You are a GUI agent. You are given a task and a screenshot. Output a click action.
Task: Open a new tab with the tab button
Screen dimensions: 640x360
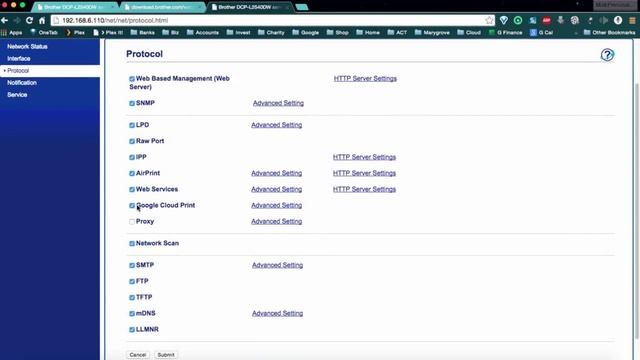(x=302, y=7)
